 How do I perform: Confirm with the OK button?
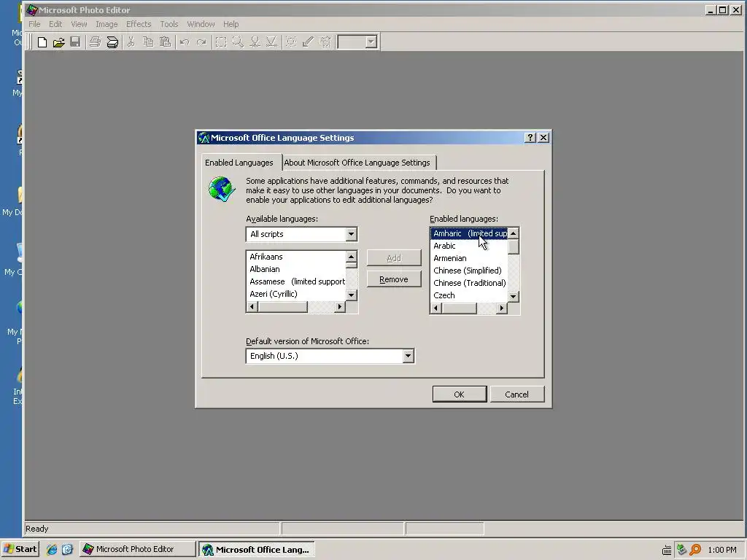pyautogui.click(x=460, y=394)
